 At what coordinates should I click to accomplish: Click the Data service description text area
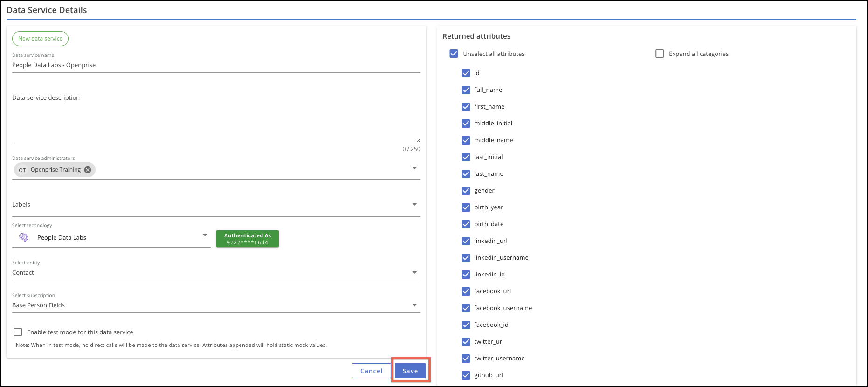pos(216,117)
